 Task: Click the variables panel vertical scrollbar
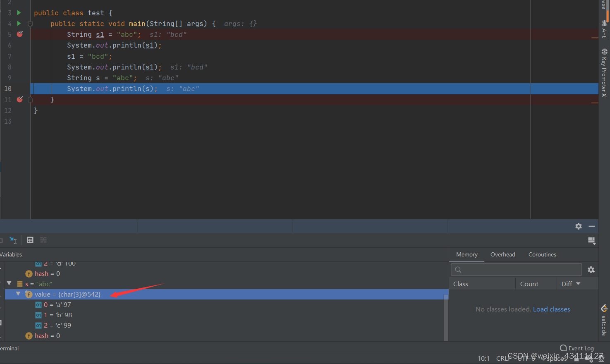[x=446, y=318]
